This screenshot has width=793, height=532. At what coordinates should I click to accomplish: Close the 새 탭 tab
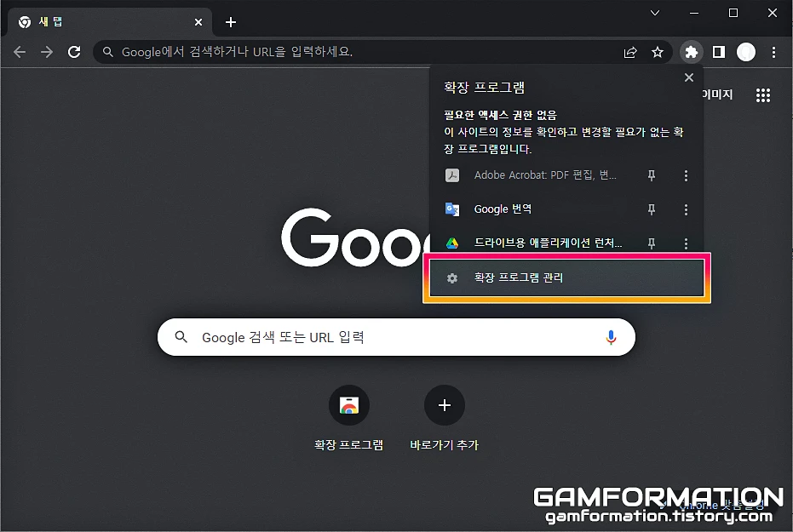(198, 22)
